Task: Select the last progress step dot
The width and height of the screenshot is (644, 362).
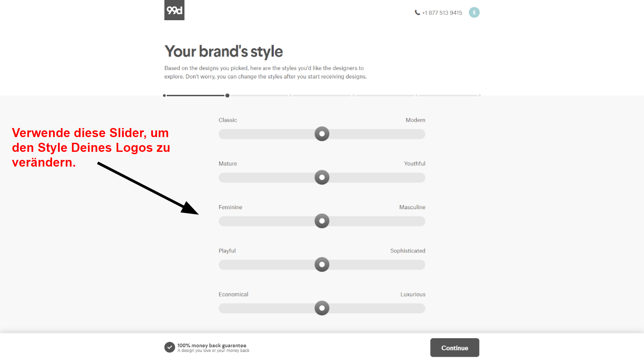Action: [480, 96]
